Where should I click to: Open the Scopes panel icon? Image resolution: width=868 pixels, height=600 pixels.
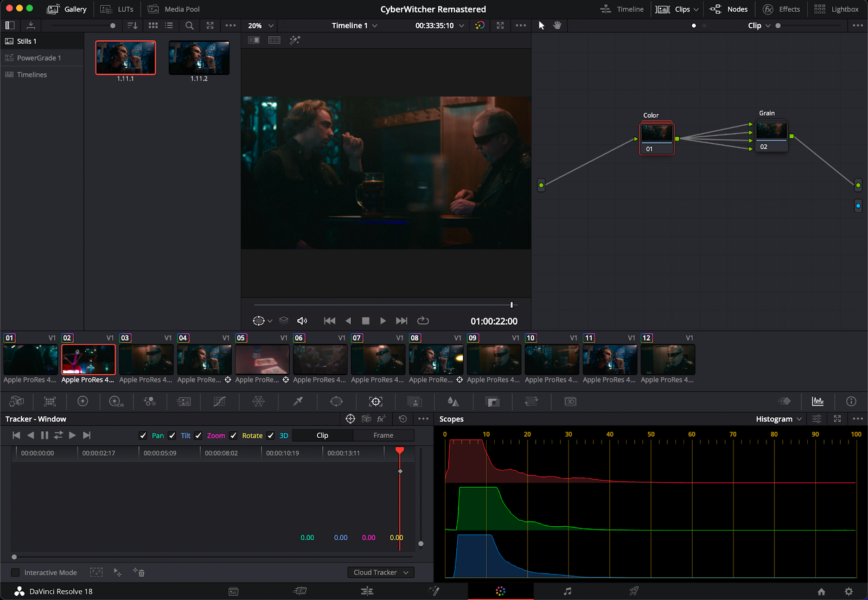818,401
